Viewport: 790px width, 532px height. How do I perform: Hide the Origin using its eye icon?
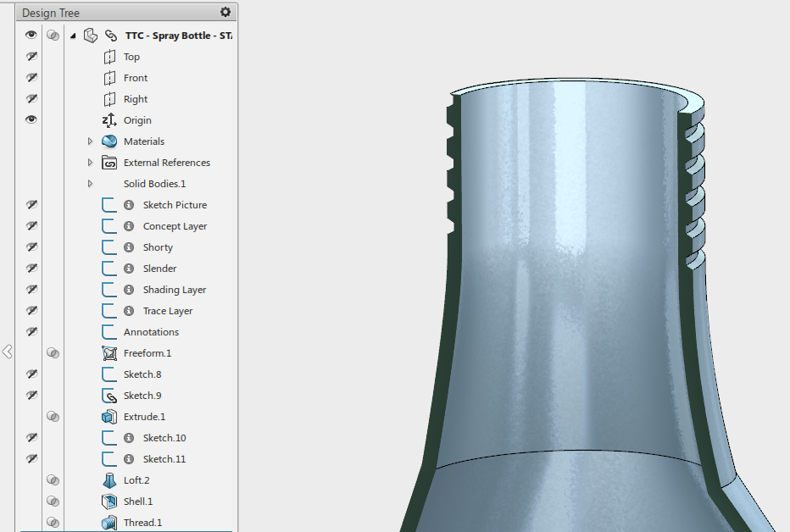pyautogui.click(x=31, y=120)
